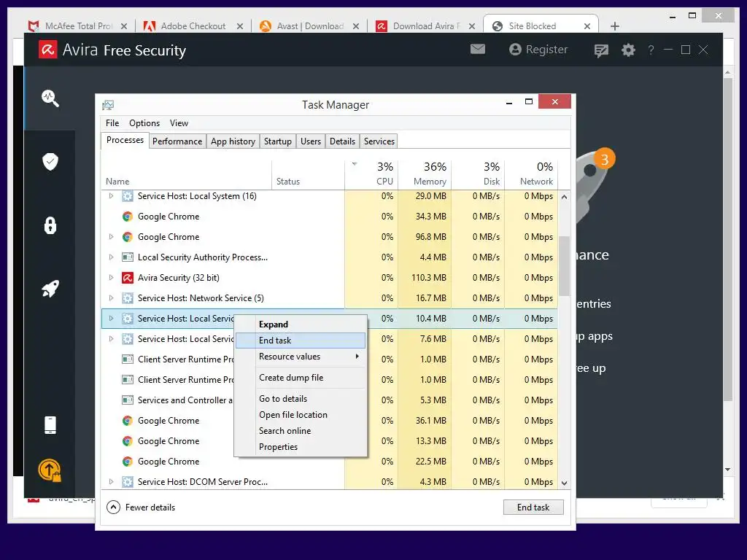The width and height of the screenshot is (747, 560).
Task: Sort processes by the Memory column header
Action: click(425, 174)
